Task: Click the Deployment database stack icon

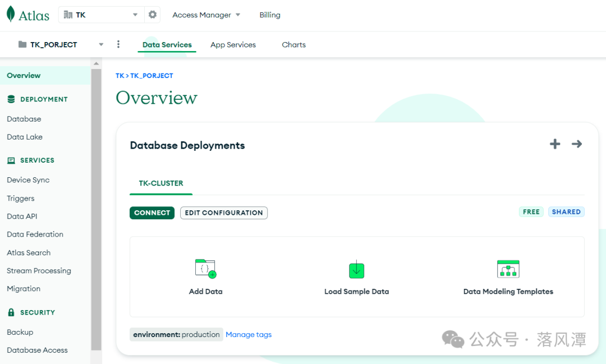Action: click(11, 99)
